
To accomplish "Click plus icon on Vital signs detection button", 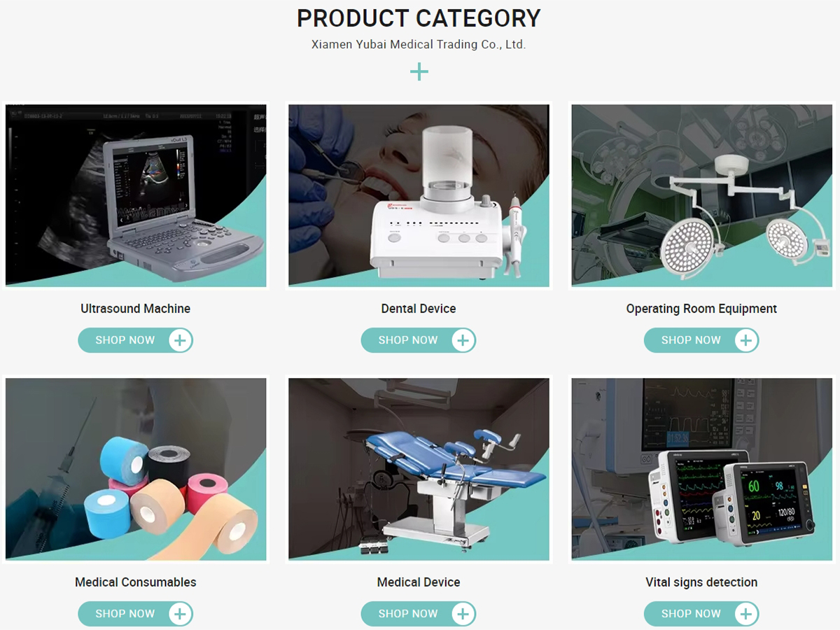I will (746, 614).
